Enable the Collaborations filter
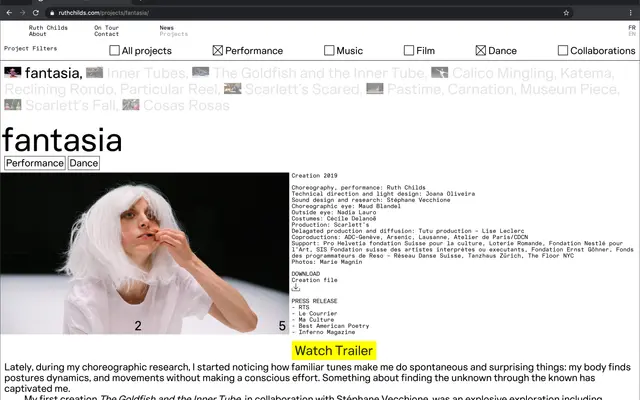 point(562,50)
